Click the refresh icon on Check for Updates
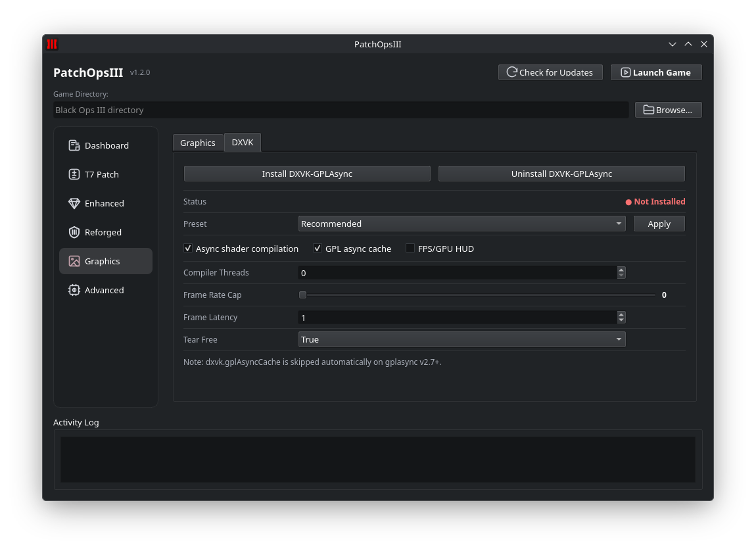 click(511, 72)
